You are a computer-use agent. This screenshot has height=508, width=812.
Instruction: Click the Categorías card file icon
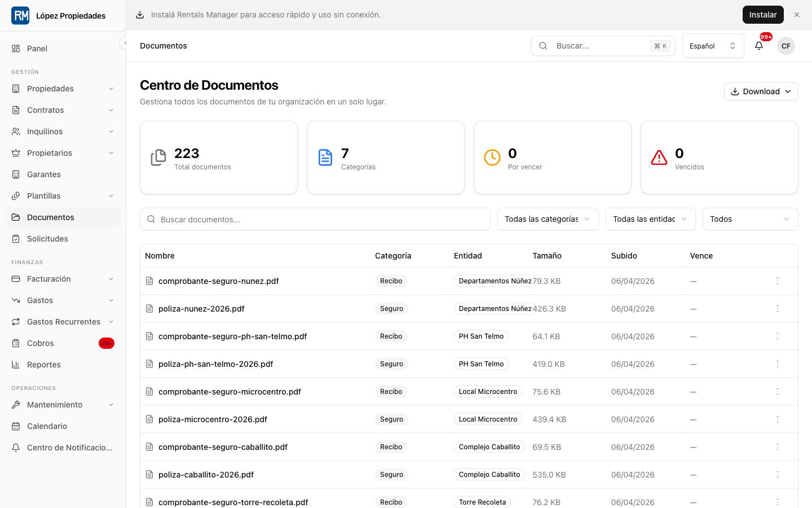click(325, 157)
